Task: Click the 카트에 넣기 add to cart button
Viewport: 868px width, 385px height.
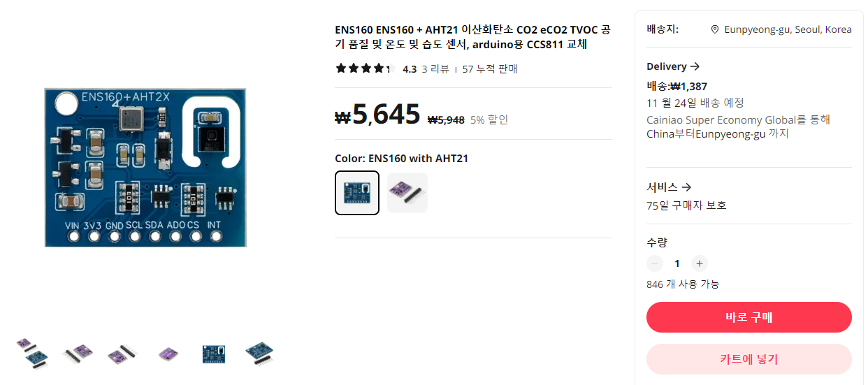Action: coord(749,359)
